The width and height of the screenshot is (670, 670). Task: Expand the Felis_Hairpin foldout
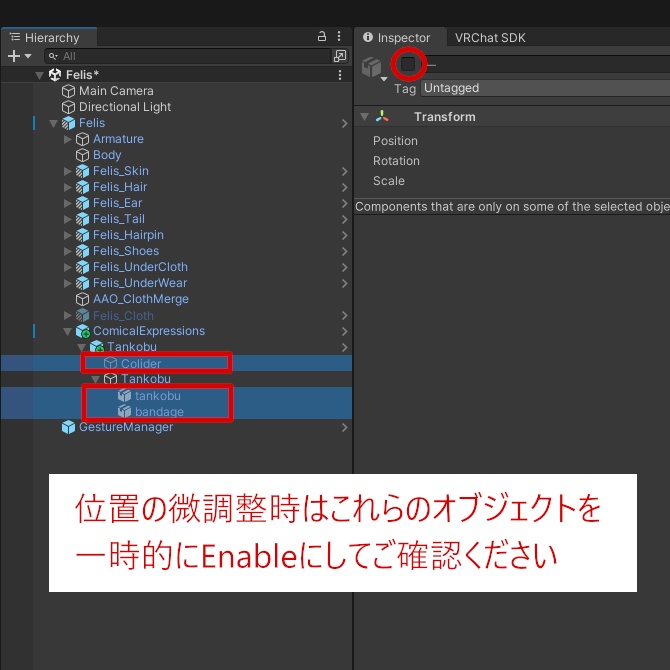[68, 235]
